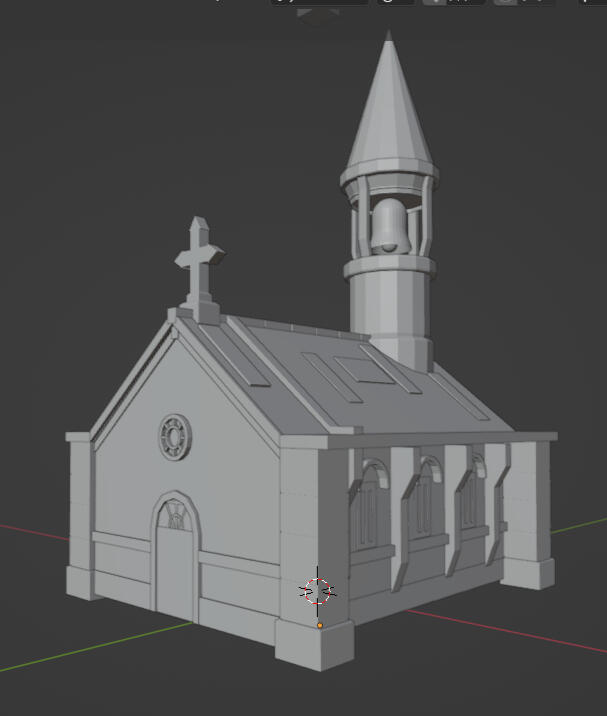Click the ring ledge below the belfry
Screen dimensions: 607x716
pyautogui.click(x=390, y=267)
